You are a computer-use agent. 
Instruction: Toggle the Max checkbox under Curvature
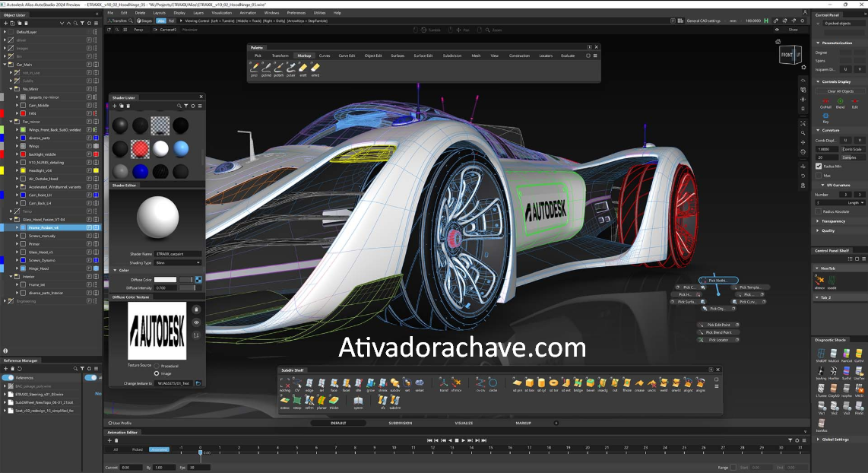[x=819, y=176]
